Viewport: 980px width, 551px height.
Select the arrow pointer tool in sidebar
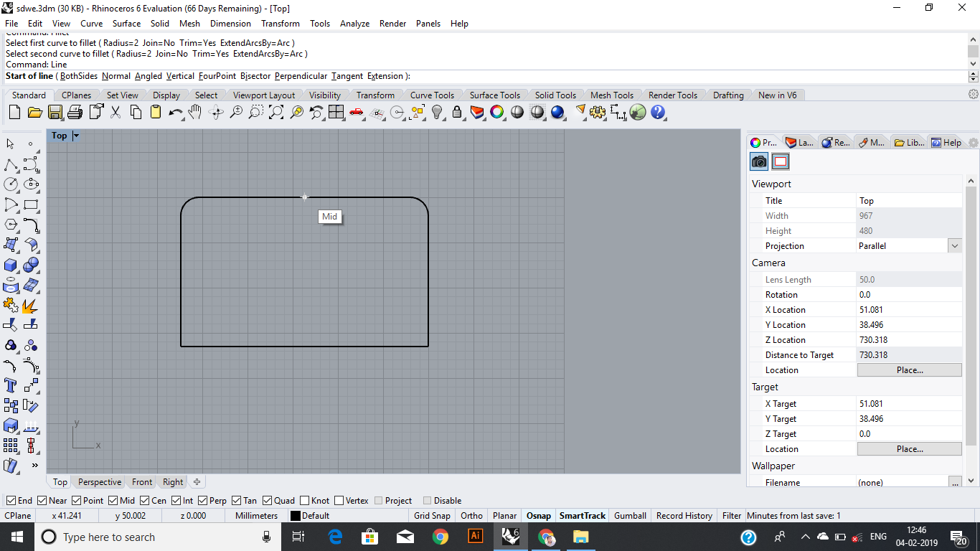(x=11, y=143)
